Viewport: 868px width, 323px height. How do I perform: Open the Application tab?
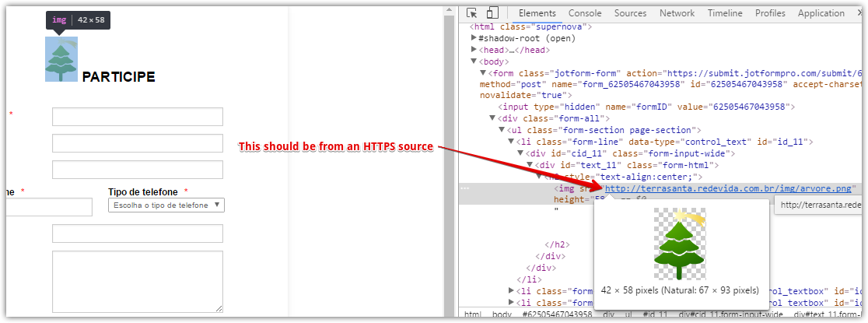821,13
